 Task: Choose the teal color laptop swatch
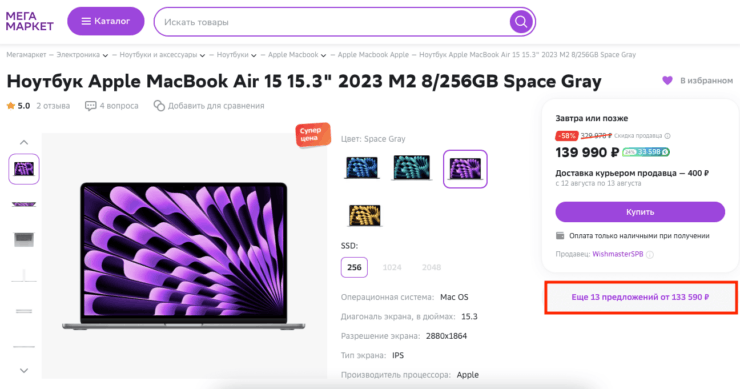coord(412,168)
